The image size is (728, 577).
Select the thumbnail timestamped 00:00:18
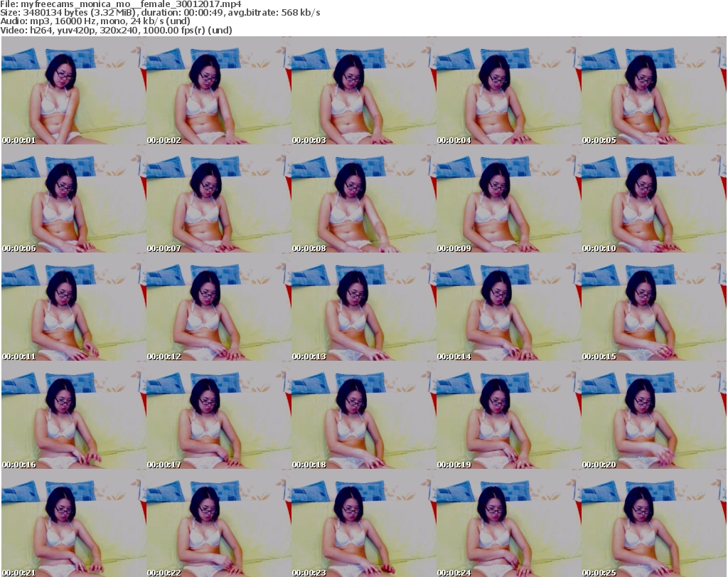coord(364,415)
